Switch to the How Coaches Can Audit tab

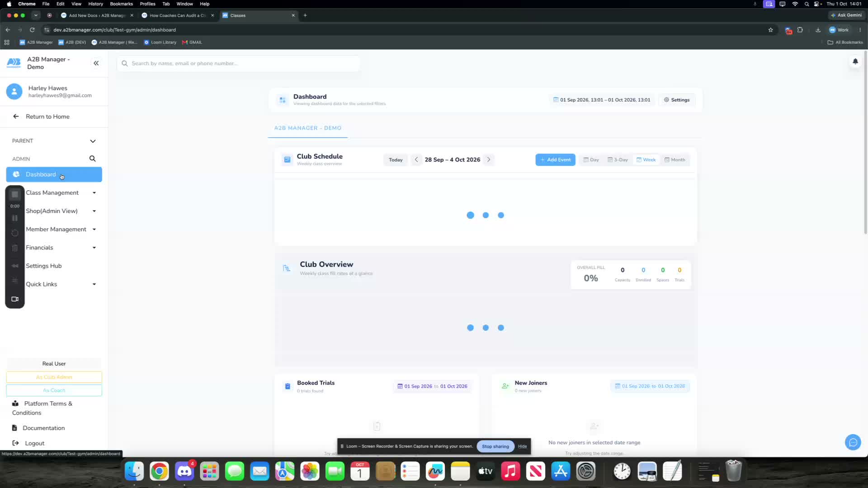pyautogui.click(x=178, y=15)
